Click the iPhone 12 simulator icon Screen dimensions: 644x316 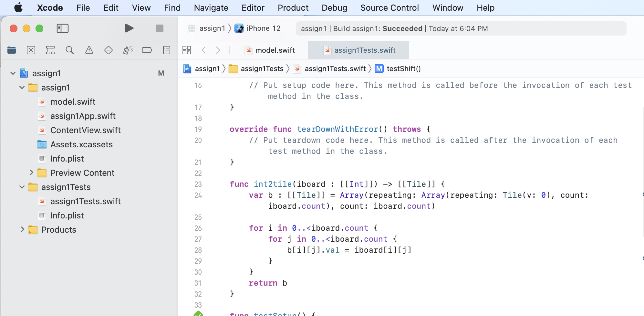(x=239, y=28)
